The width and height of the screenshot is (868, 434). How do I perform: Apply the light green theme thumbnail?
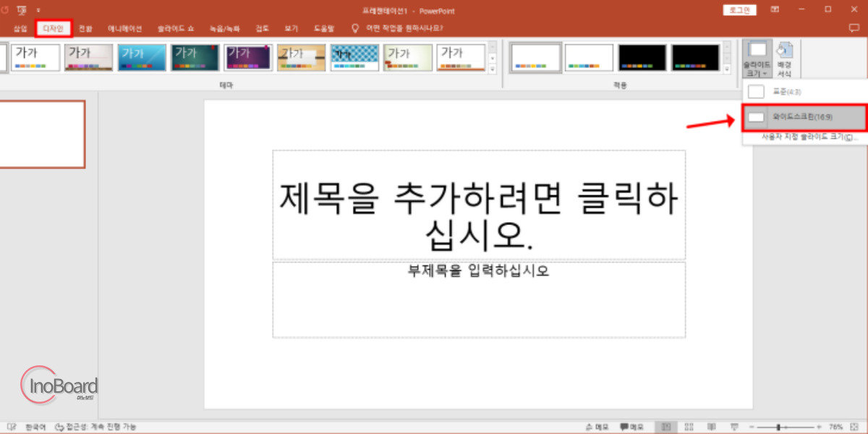tap(408, 57)
